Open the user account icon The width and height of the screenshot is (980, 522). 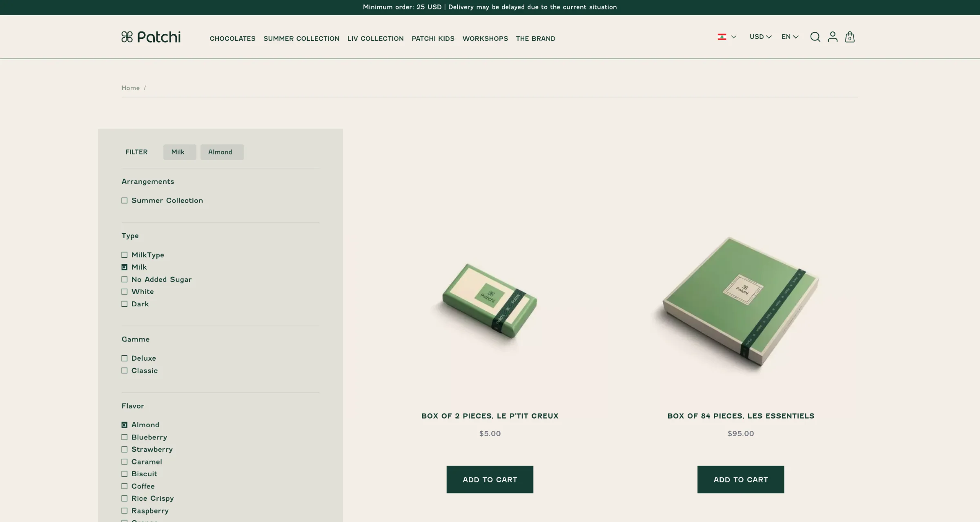[833, 37]
